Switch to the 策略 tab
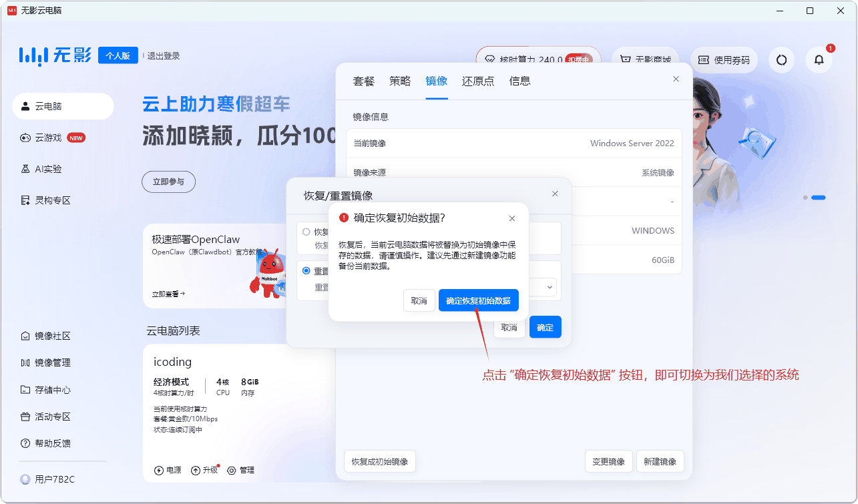 coord(400,81)
